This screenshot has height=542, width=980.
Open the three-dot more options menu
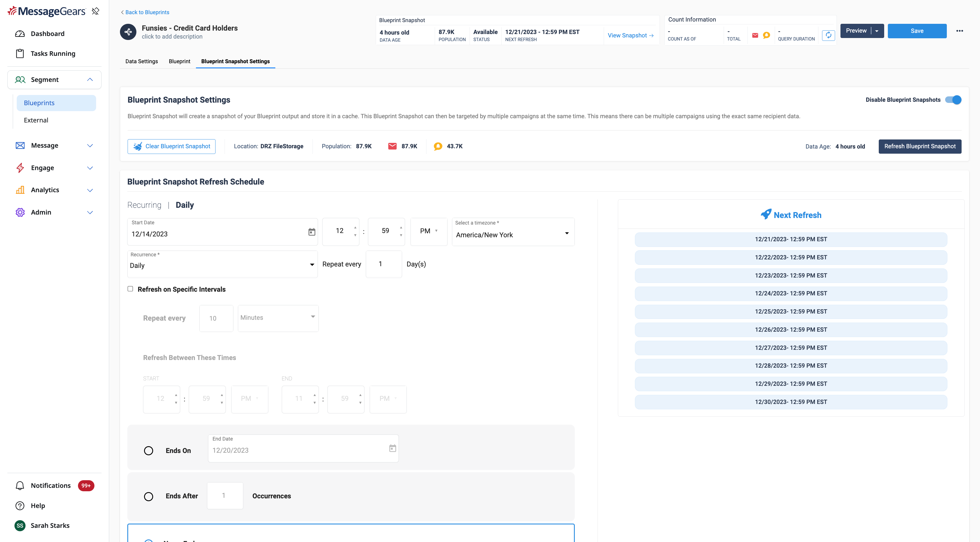tap(960, 31)
